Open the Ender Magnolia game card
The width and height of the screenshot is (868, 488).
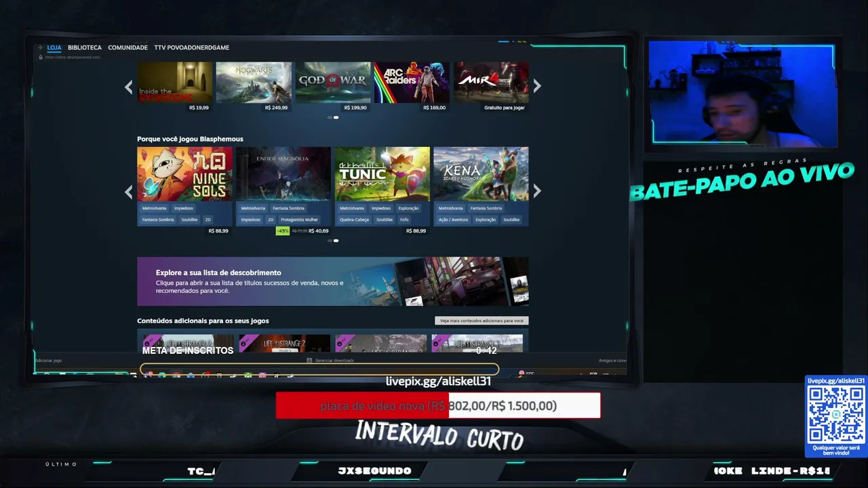point(283,174)
